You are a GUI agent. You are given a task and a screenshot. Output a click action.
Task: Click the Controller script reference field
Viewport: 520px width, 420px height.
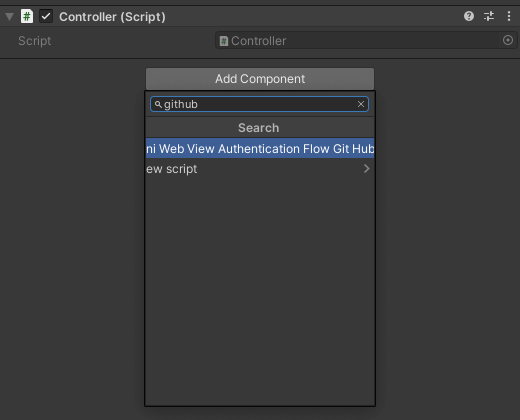coord(366,41)
